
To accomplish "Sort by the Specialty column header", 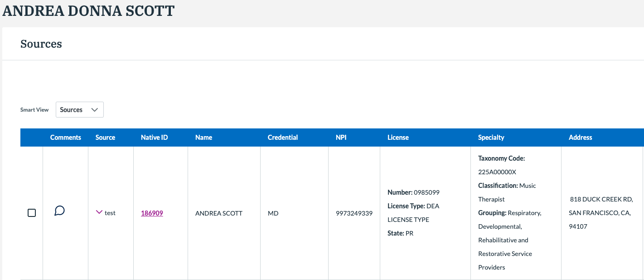I will [x=491, y=138].
